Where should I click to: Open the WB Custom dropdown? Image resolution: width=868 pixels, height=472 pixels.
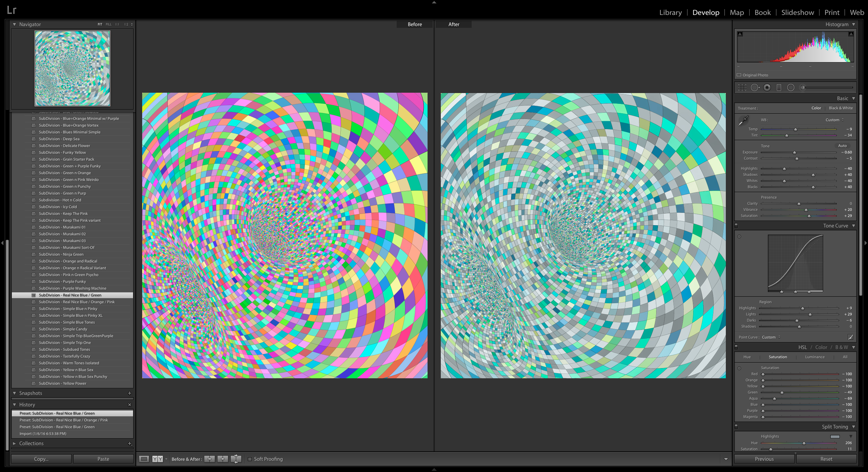coord(834,120)
